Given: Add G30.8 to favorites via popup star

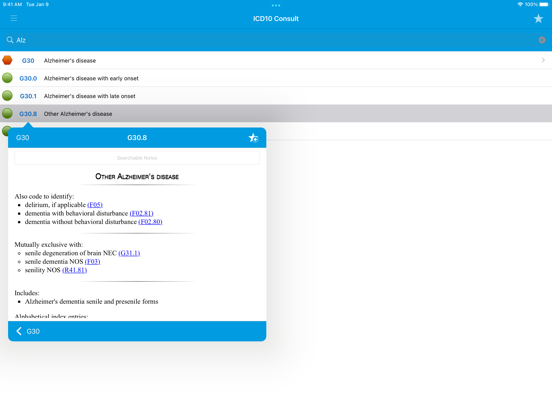Looking at the screenshot, I should pos(253,138).
